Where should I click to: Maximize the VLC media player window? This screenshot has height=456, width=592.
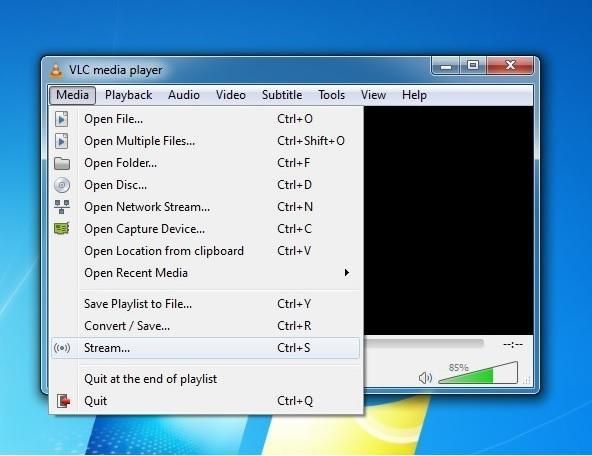click(x=473, y=66)
